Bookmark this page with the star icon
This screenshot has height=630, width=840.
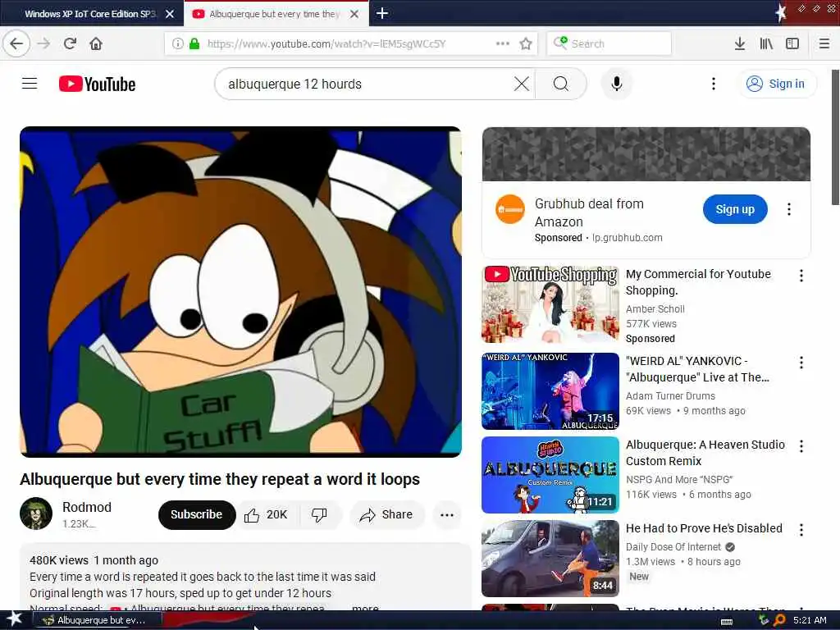(x=526, y=43)
